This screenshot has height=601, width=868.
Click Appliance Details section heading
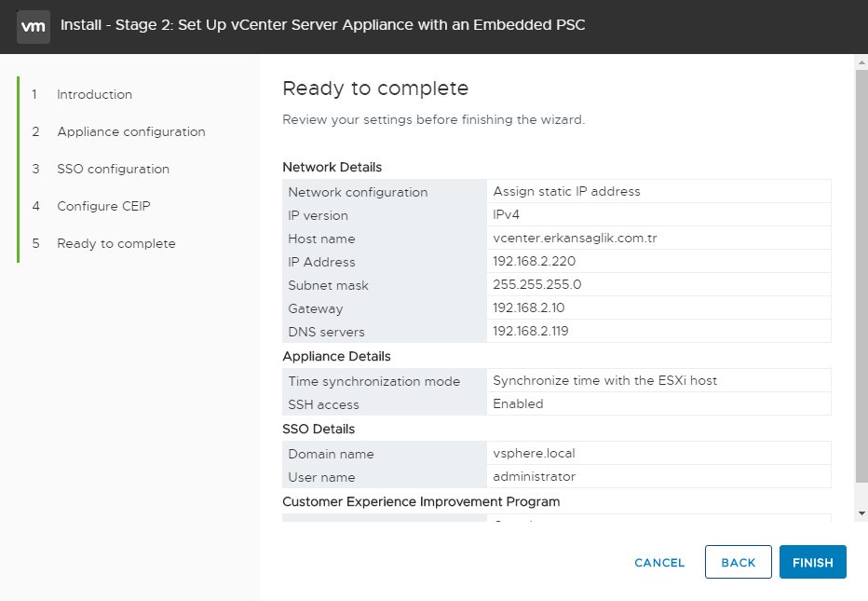336,356
